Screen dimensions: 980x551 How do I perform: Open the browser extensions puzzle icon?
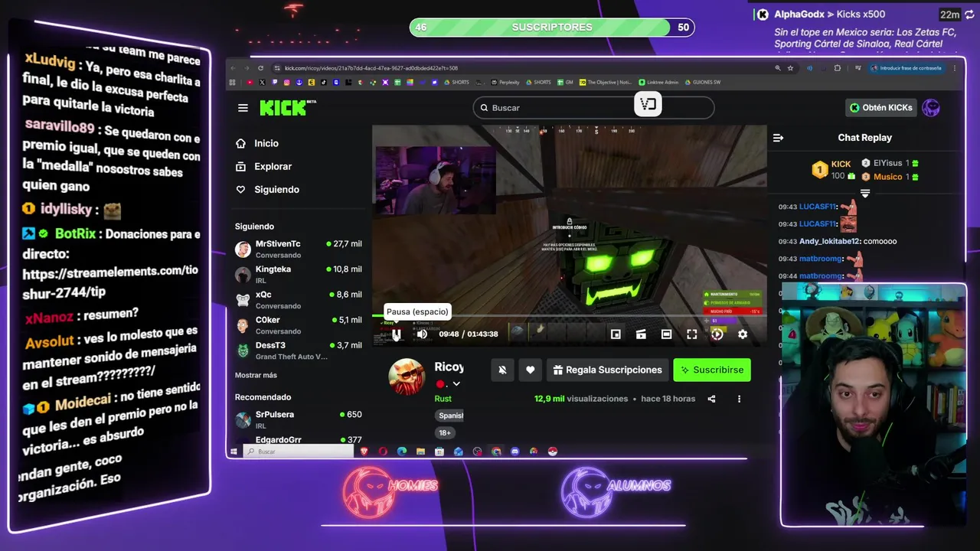(837, 68)
